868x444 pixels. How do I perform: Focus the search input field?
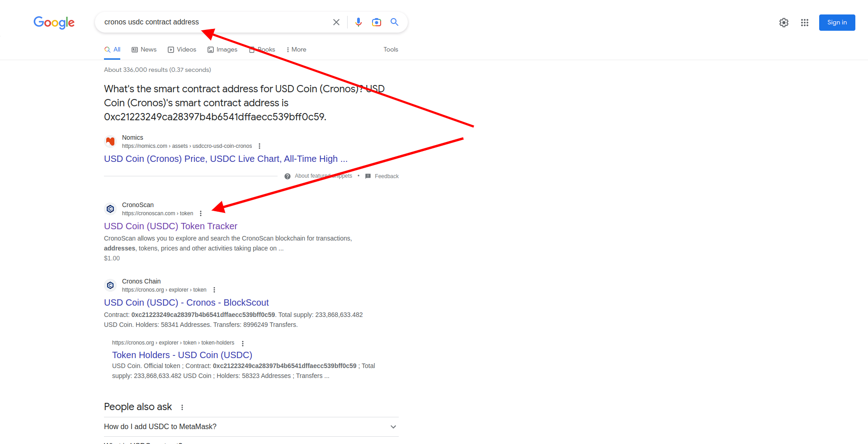coord(215,22)
